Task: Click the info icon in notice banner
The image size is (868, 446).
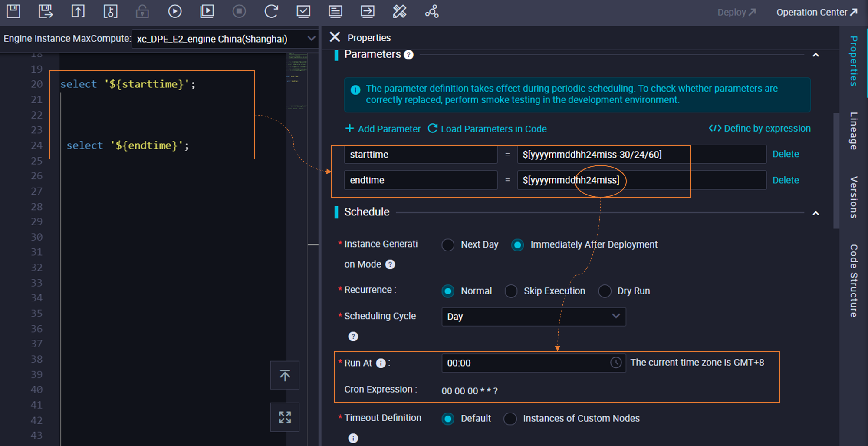Action: 355,90
